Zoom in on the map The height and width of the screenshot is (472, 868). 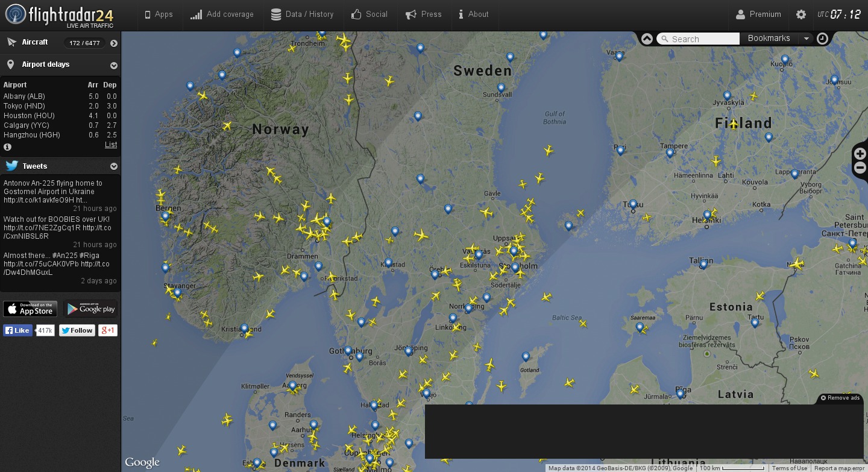tap(860, 154)
